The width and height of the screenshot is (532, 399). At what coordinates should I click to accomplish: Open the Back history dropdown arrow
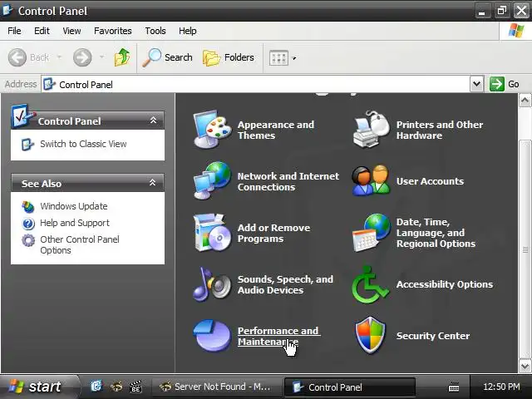click(x=59, y=57)
